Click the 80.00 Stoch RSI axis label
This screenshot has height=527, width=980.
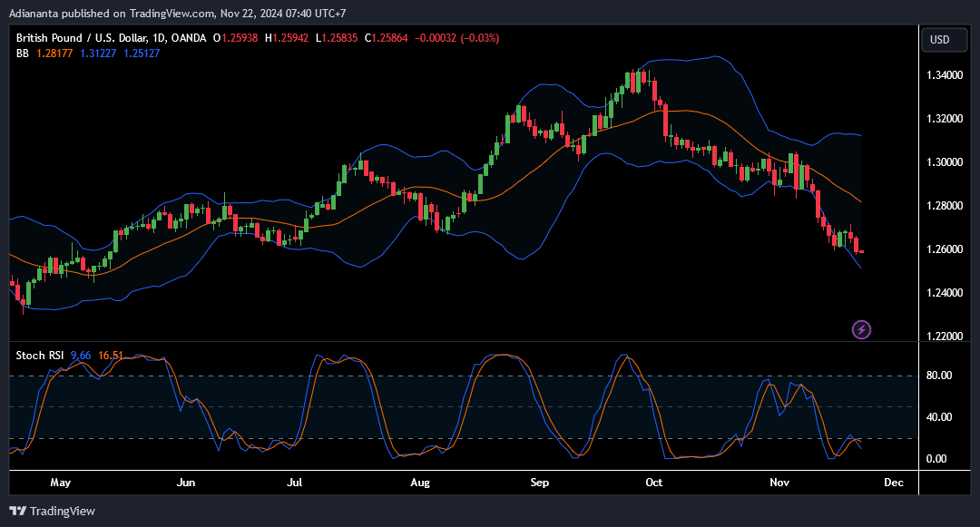(939, 376)
